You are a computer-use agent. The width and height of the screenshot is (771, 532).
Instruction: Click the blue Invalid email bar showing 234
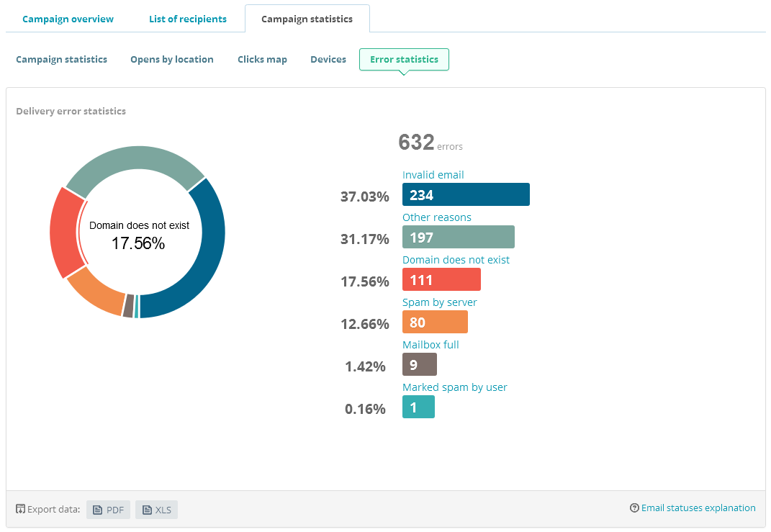point(466,194)
